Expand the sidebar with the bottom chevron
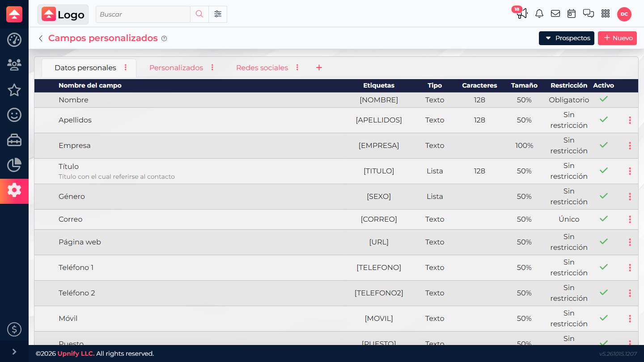Viewport: 644px width, 362px height. point(14,352)
